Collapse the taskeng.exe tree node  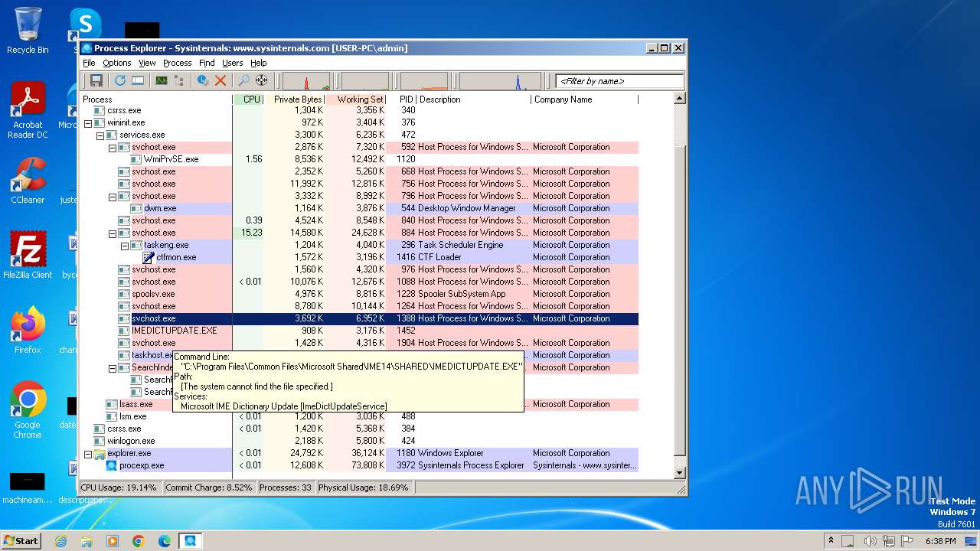(124, 245)
